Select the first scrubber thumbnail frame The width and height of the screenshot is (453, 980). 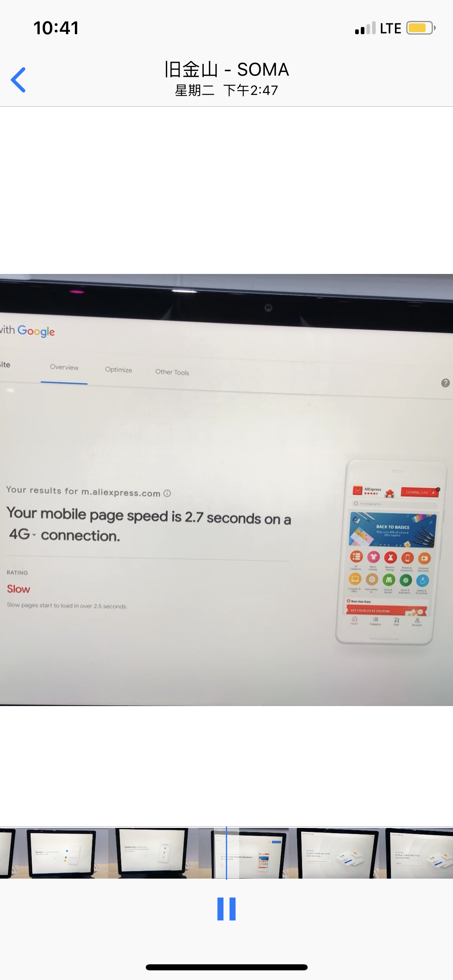tap(7, 853)
